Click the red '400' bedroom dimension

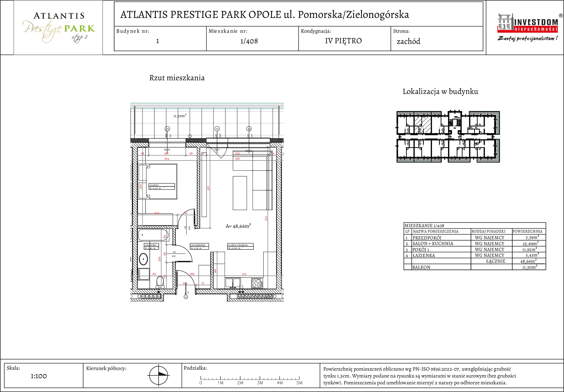pos(141,186)
